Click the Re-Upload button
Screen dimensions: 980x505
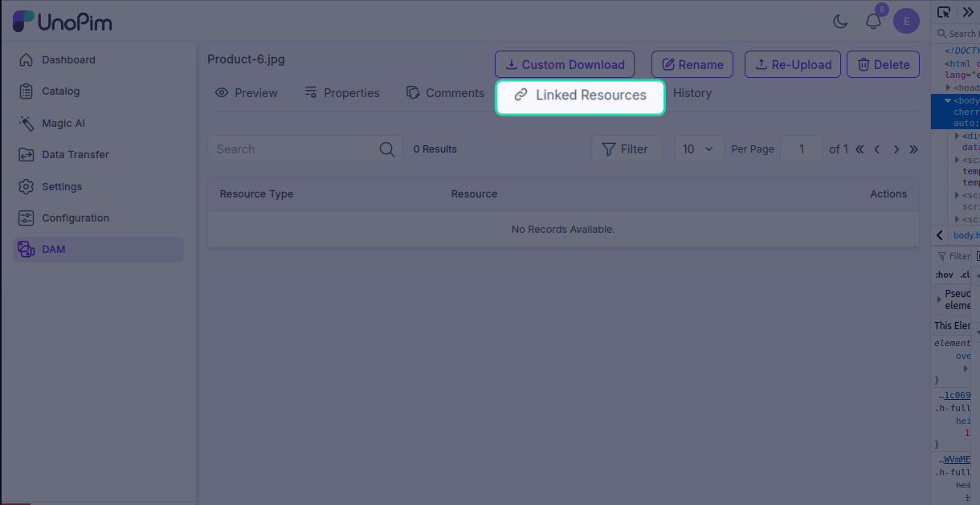(x=793, y=65)
